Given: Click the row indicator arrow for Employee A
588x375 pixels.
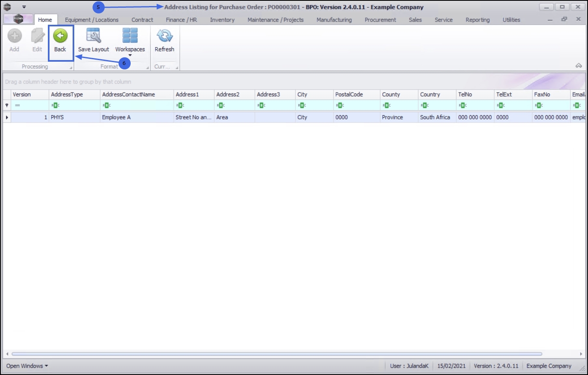Looking at the screenshot, I should 7,117.
